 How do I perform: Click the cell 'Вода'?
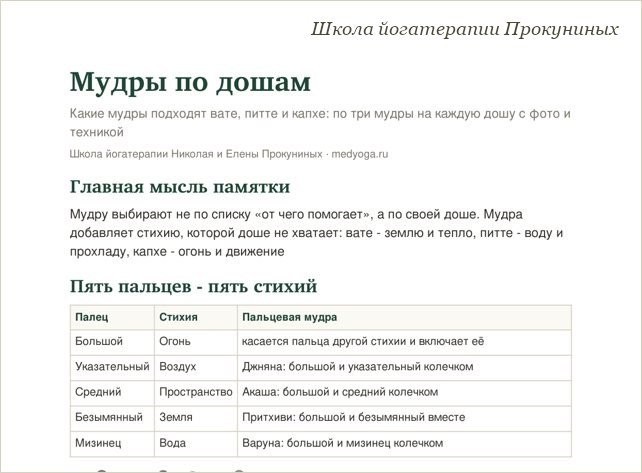click(196, 444)
